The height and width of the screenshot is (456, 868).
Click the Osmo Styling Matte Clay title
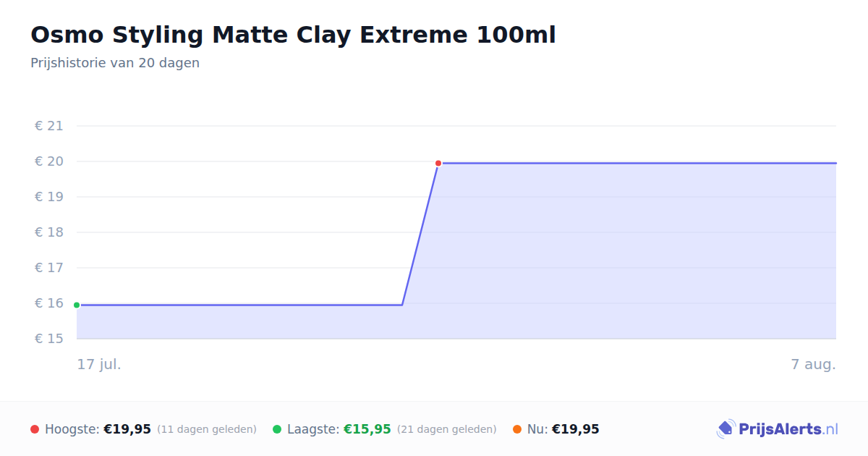pyautogui.click(x=293, y=35)
